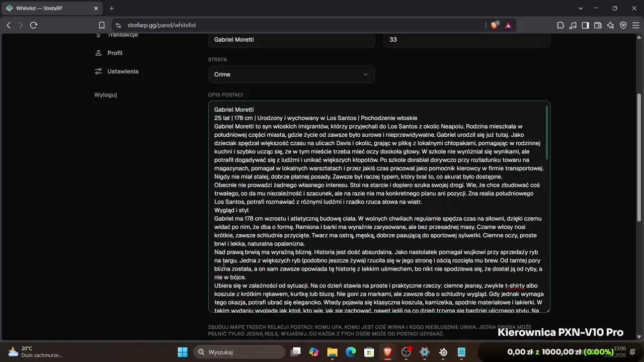Open the extensions puzzle icon

tap(560, 25)
